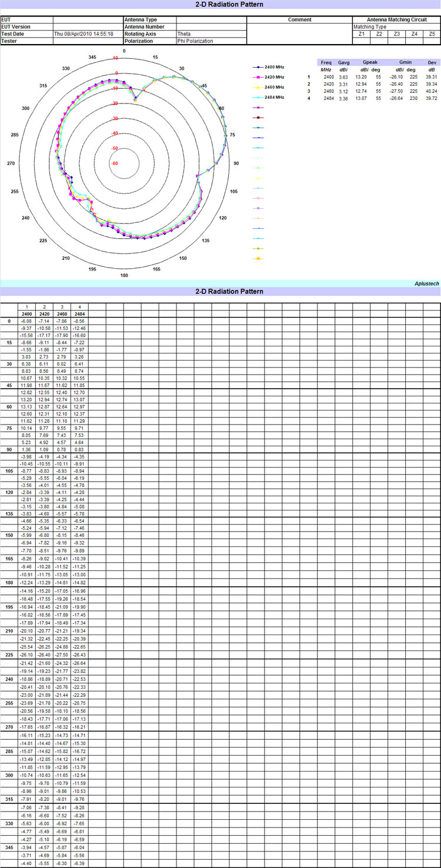This screenshot has width=441, height=868.
Task: Click the table cell "-17.65"
Action: point(26,727)
